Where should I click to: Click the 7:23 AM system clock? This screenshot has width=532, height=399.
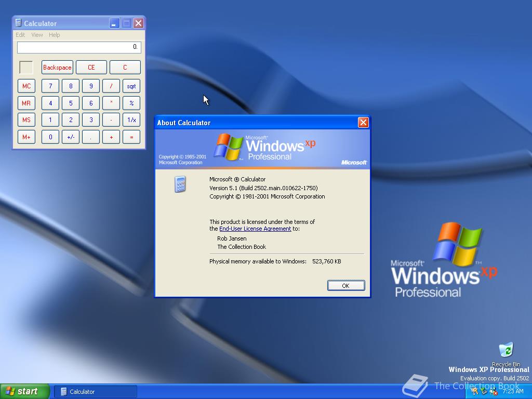[x=513, y=392]
